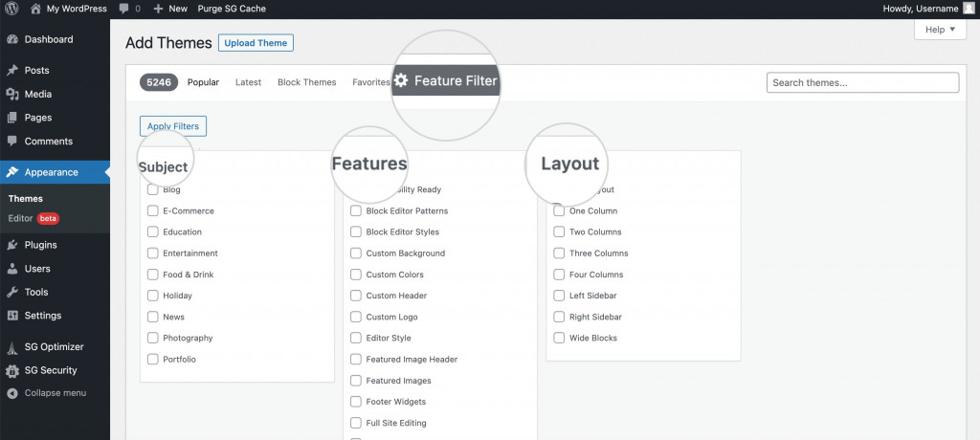The image size is (980, 440).
Task: Select the Portfolio subject checkbox
Action: [x=152, y=360]
